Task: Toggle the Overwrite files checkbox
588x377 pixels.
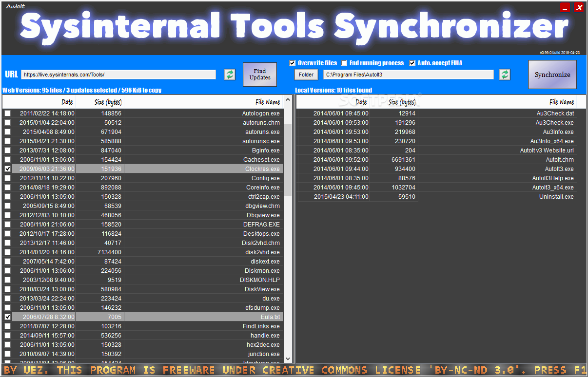Action: tap(293, 63)
